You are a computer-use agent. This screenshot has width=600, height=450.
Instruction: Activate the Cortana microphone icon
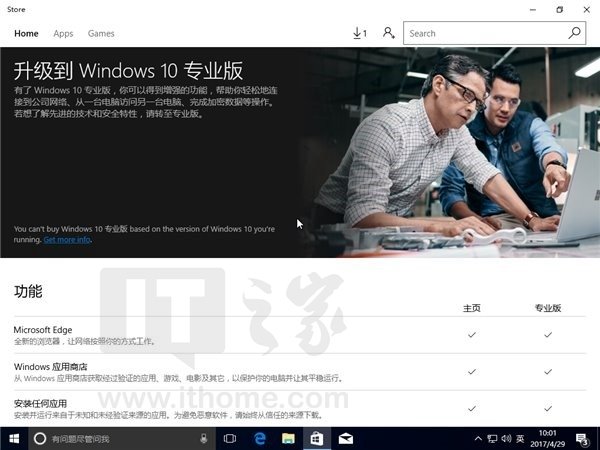(x=204, y=439)
